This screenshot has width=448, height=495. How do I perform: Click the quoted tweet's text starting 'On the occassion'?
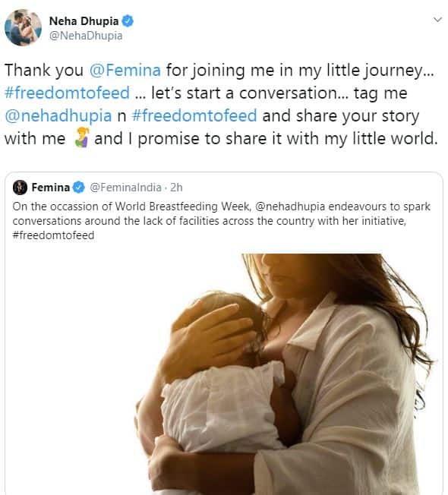221,221
